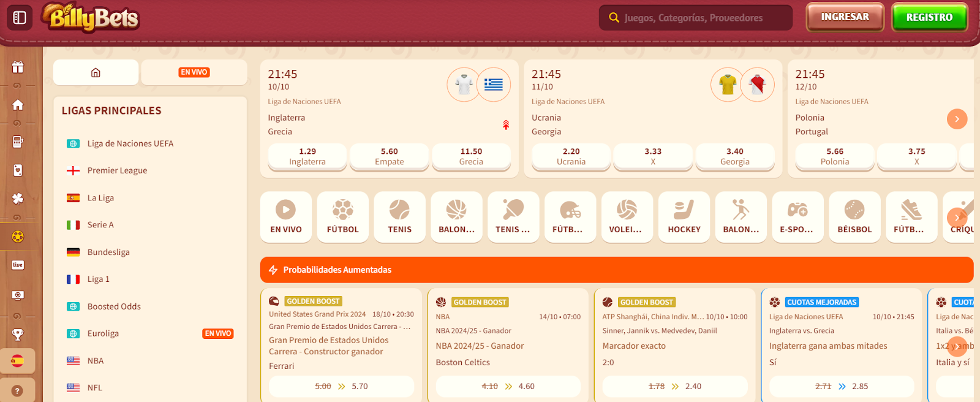Click the arrow to show more boosted odds cards
The image size is (980, 402).
(x=957, y=346)
